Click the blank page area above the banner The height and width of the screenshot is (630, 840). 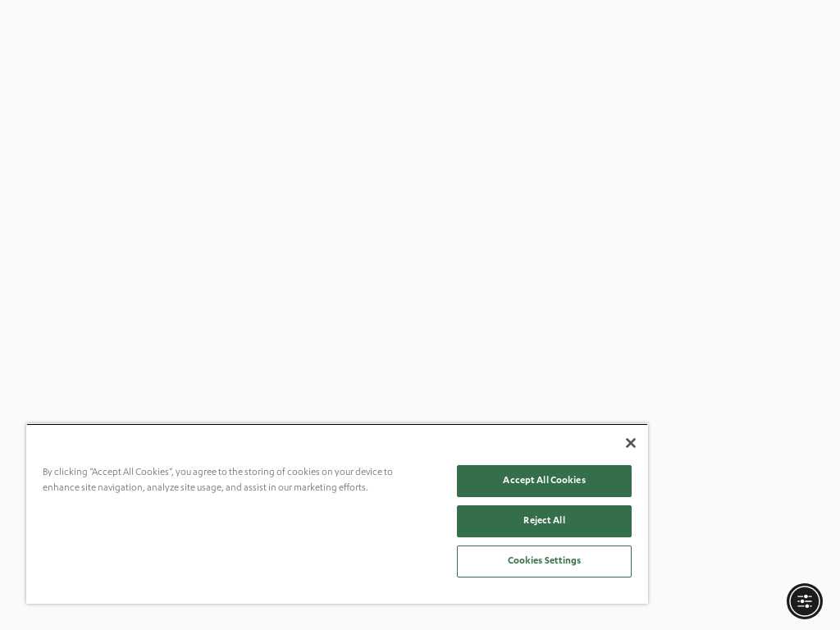420,209
